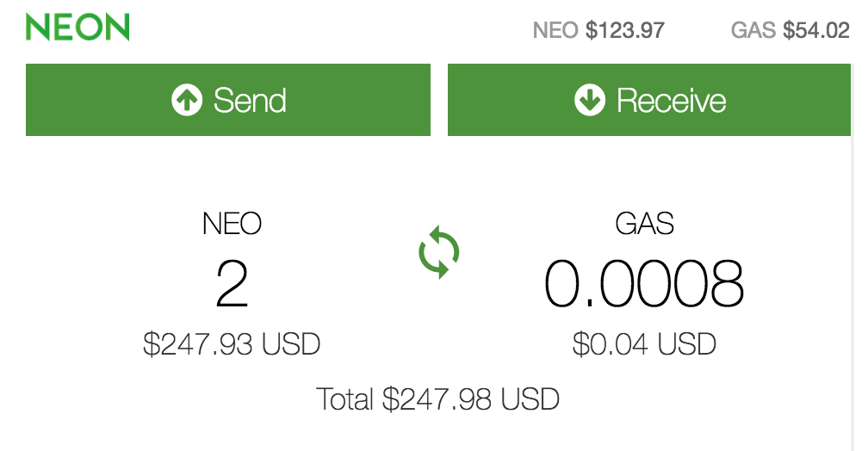Click the NEO balance amount 2
868x451 pixels.
point(232,285)
